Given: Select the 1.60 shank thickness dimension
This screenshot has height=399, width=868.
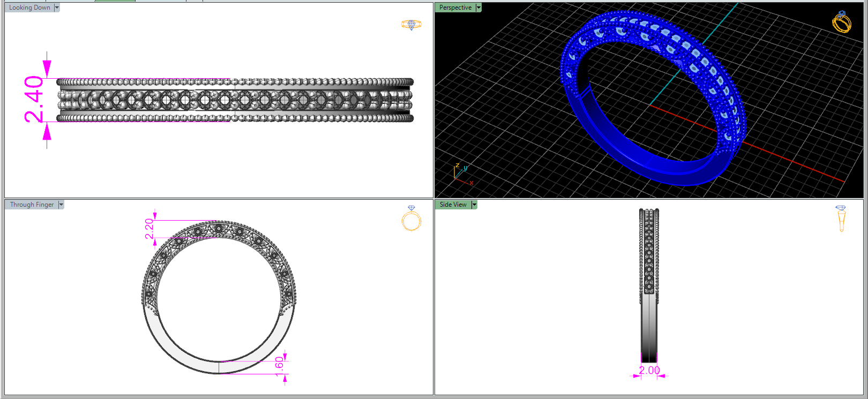Looking at the screenshot, I should tap(279, 367).
